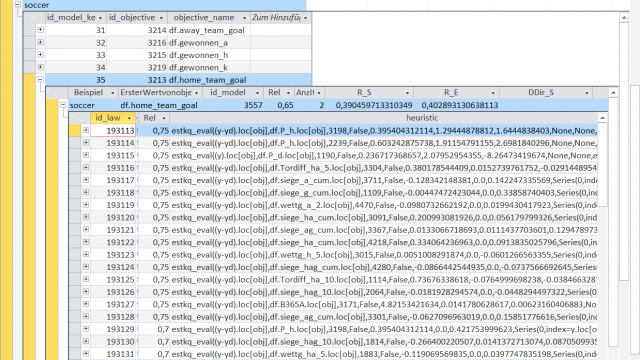Open the id_objective column filter dropdown
This screenshot has width=640, height=360.
[x=161, y=18]
